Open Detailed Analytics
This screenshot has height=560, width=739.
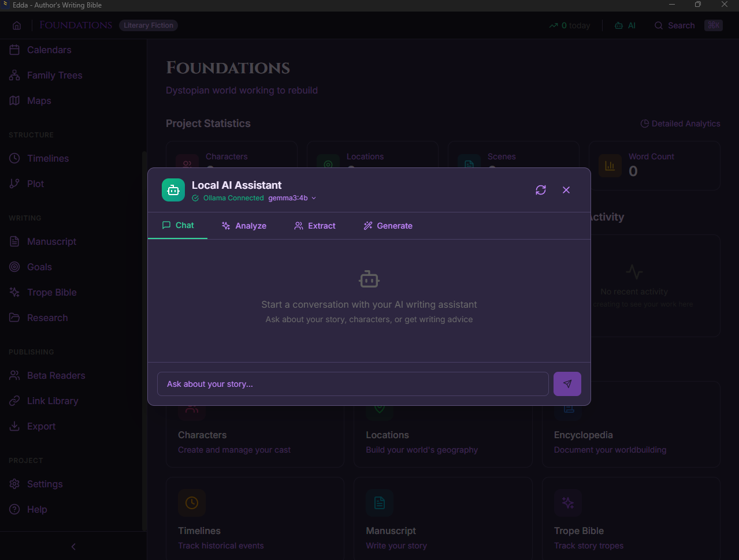click(x=680, y=123)
